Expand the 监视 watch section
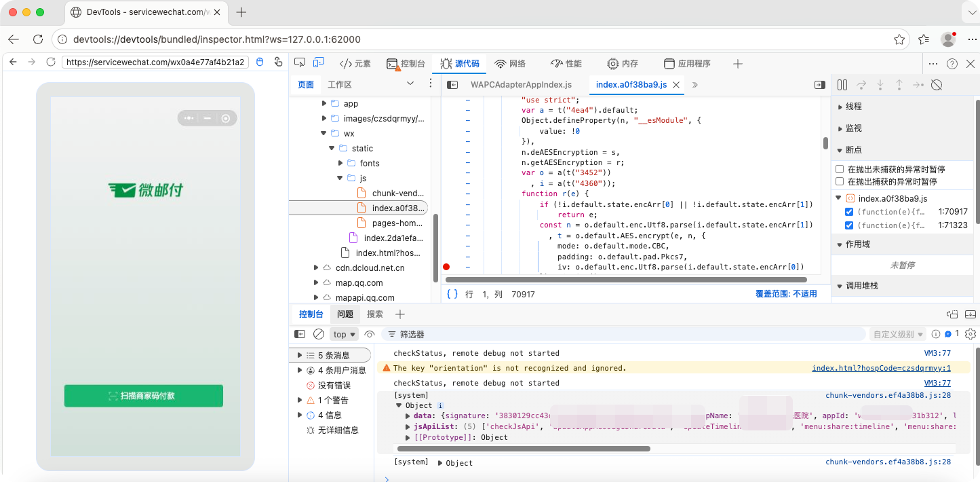The image size is (980, 482). pyautogui.click(x=841, y=128)
